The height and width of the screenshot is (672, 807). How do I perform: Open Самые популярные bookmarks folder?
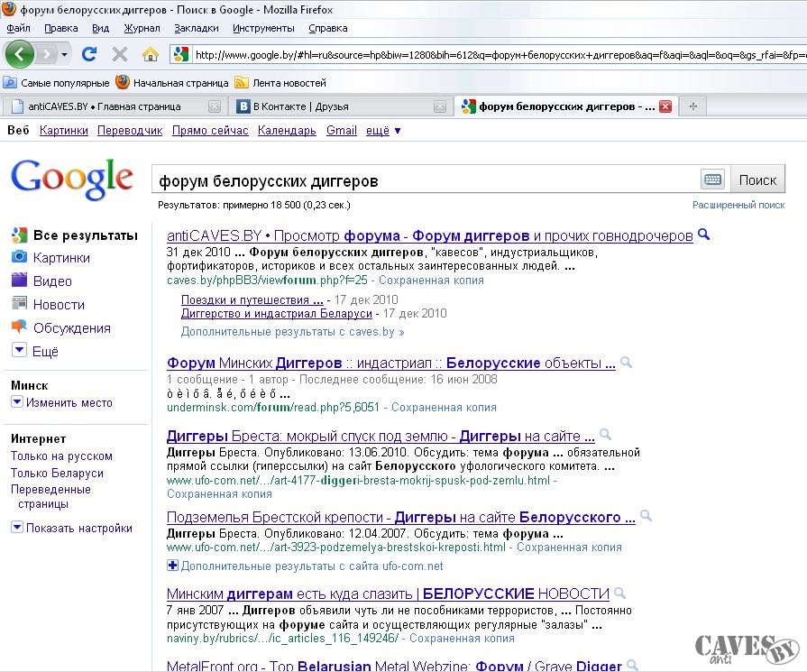click(57, 83)
